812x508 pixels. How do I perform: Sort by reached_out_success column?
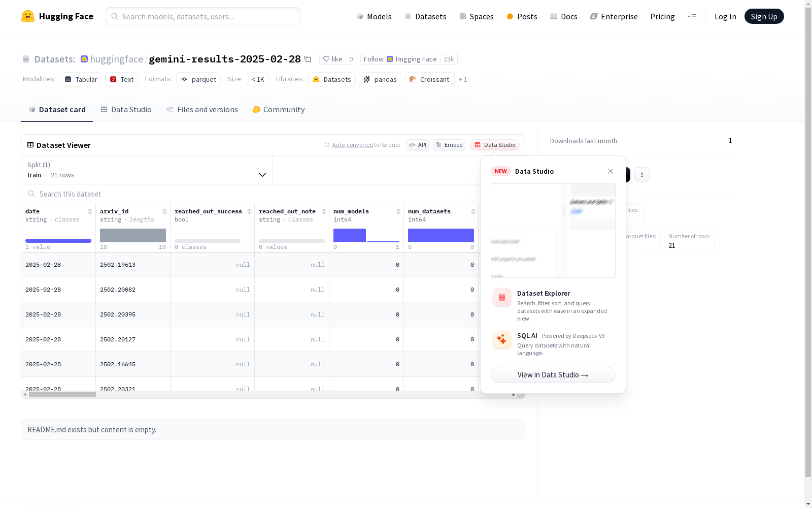(x=249, y=211)
